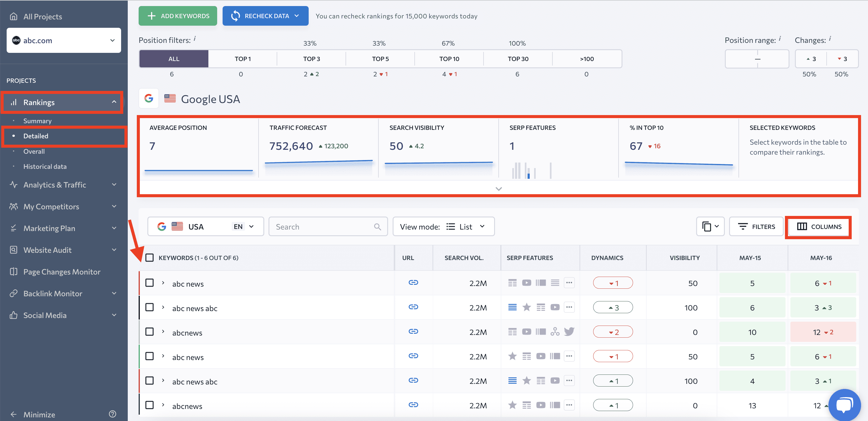Open the Historical data page
Screen dimensions: 868x421
(x=45, y=166)
